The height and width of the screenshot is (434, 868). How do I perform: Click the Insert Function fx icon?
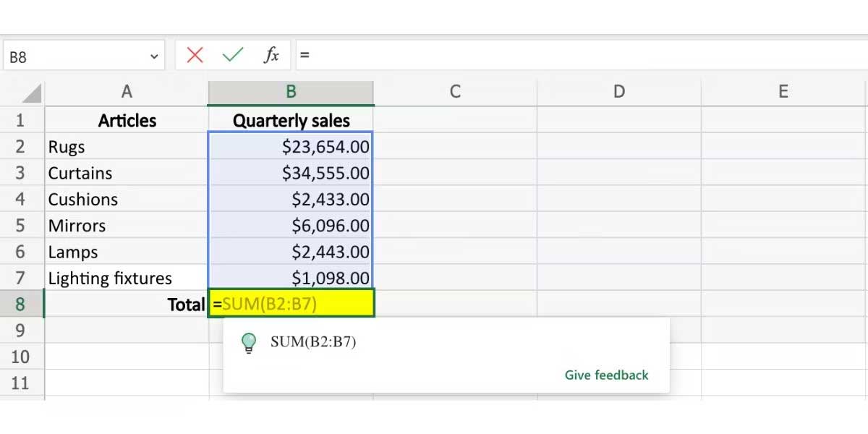(271, 54)
